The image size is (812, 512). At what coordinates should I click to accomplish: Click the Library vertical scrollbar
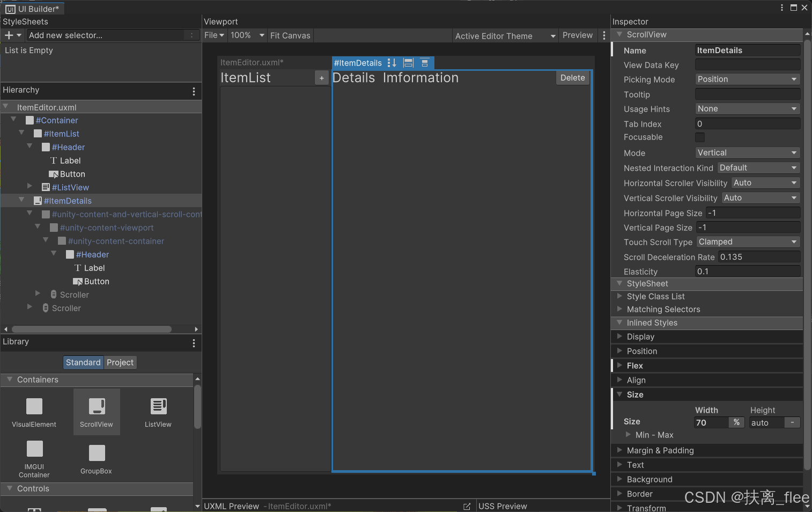tap(197, 407)
